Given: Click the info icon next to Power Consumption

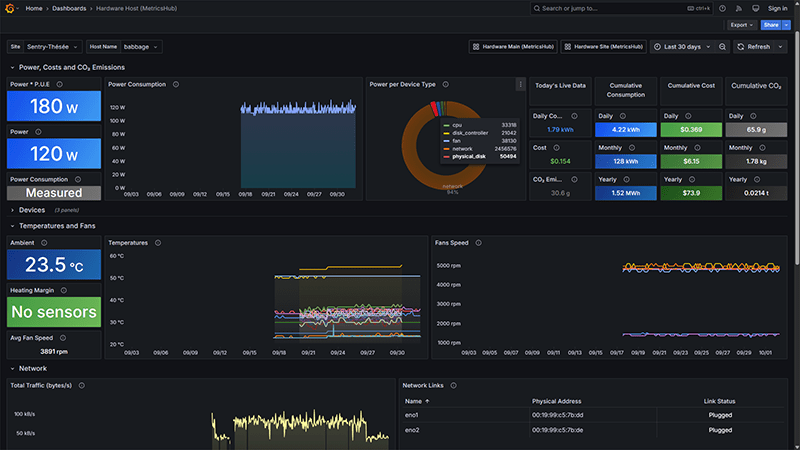Looking at the screenshot, I should [177, 84].
